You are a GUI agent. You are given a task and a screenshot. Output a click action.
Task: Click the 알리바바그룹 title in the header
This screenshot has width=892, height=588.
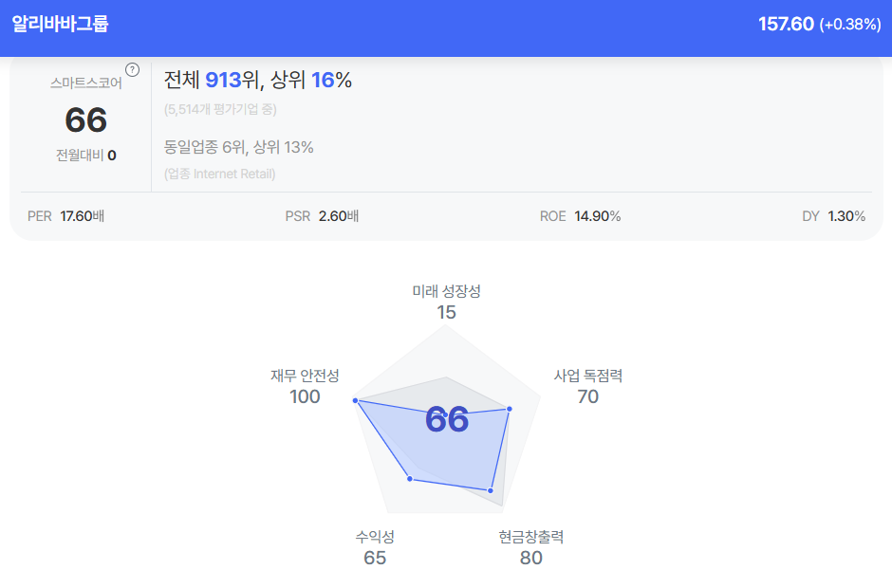click(x=60, y=25)
